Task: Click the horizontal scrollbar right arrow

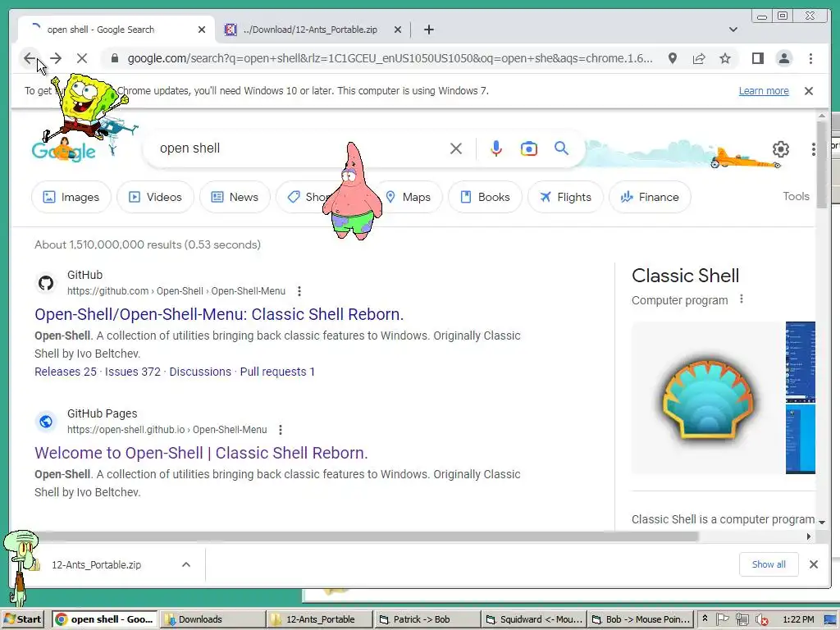Action: pos(808,536)
